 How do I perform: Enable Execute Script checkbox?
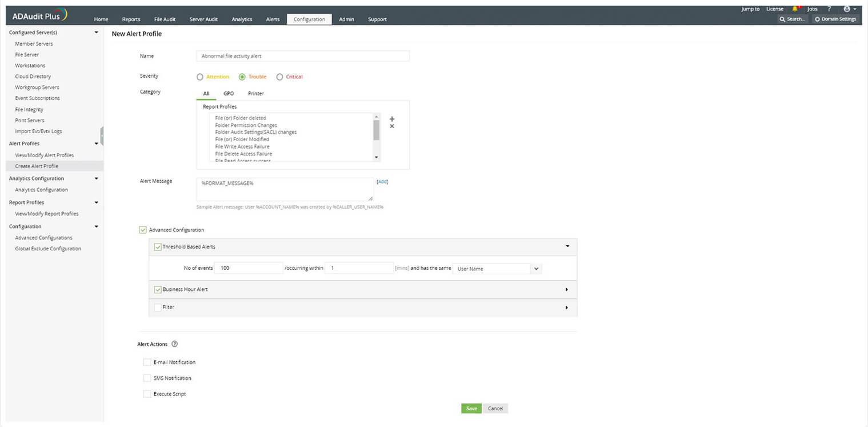(x=147, y=394)
